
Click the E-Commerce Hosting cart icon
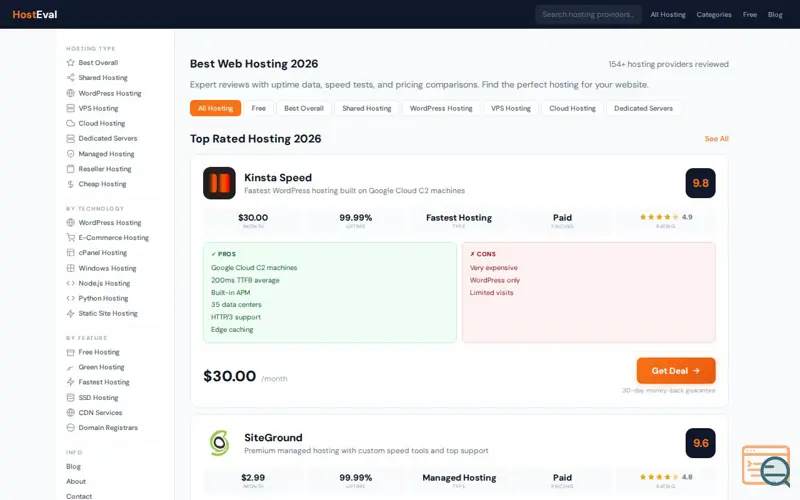70,238
